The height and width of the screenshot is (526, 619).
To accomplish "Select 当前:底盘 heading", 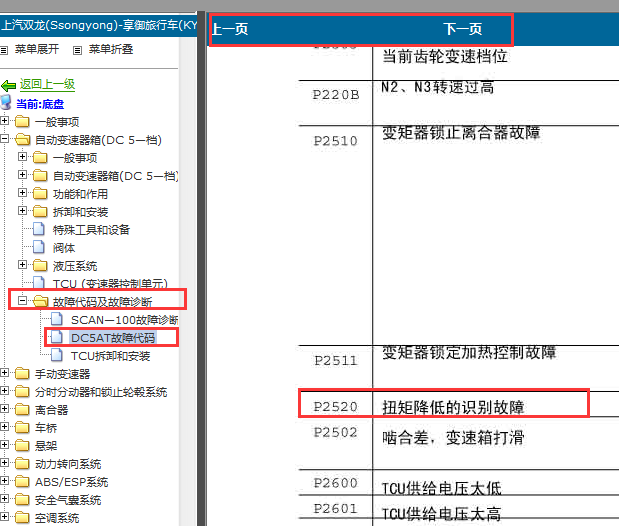I will pyautogui.click(x=40, y=104).
